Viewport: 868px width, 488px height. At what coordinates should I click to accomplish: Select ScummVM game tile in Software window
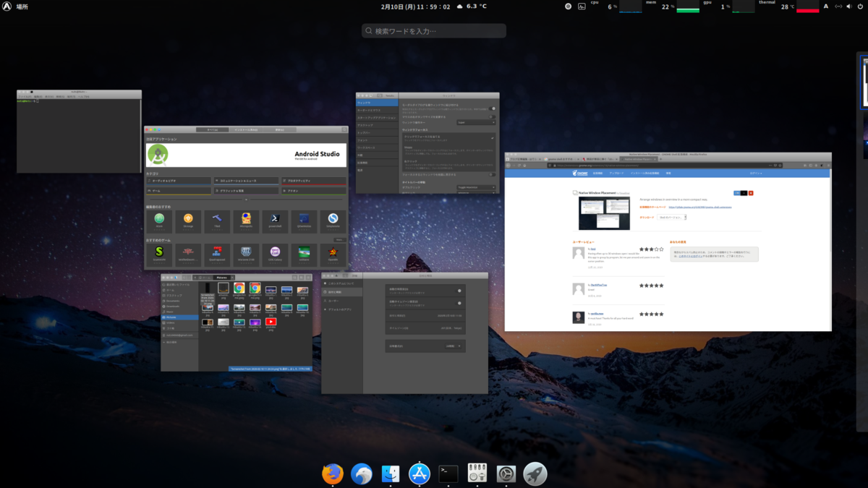(x=159, y=254)
